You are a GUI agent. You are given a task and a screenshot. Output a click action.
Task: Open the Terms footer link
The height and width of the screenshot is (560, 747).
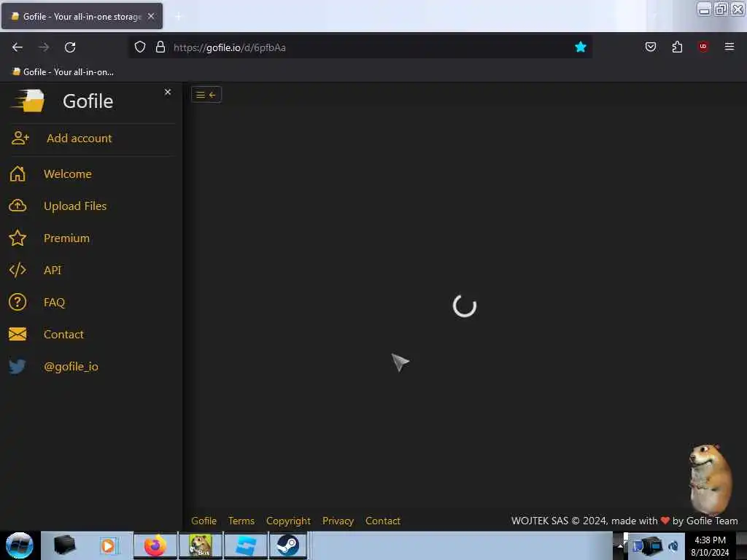click(x=241, y=521)
